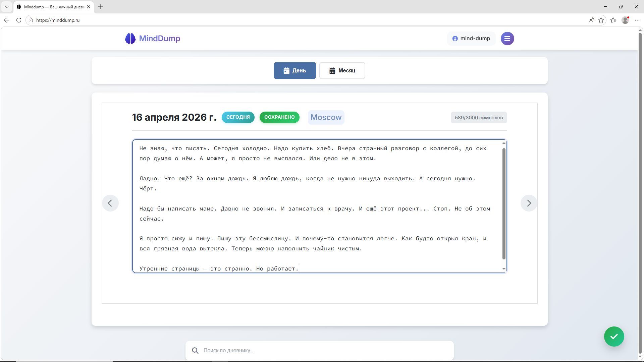Click the browser back arrow
The height and width of the screenshot is (362, 644).
(7, 20)
